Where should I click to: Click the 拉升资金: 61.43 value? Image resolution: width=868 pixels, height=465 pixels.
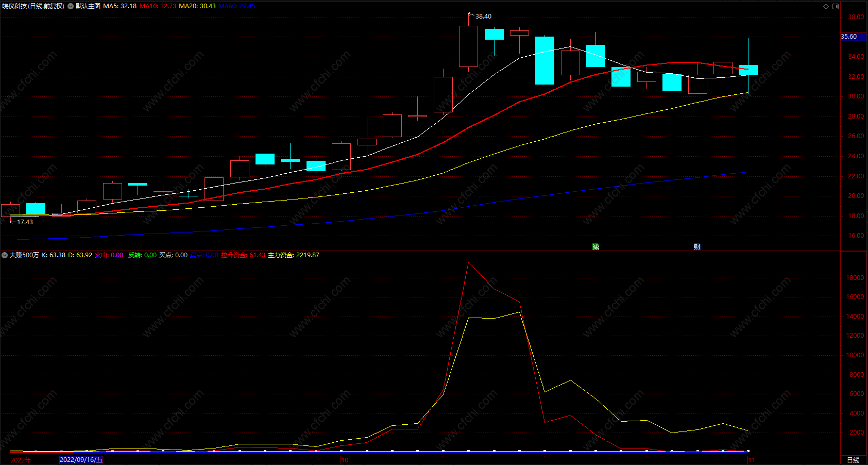[x=243, y=255]
